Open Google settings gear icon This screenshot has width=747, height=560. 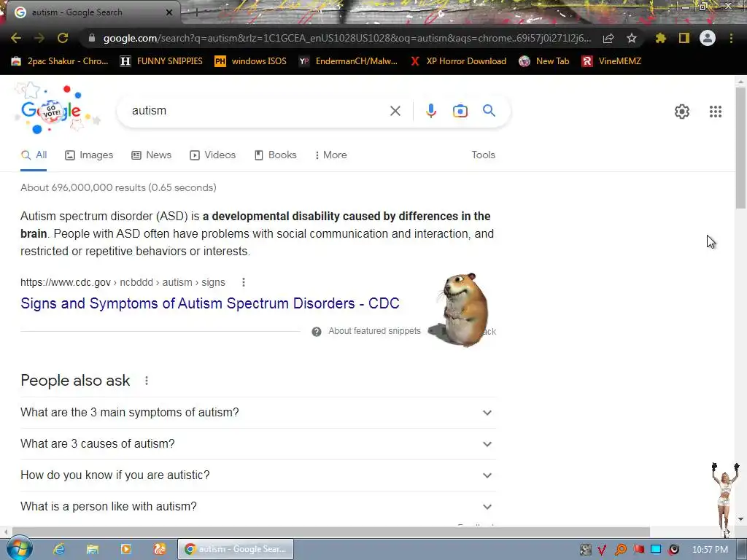[x=682, y=112]
